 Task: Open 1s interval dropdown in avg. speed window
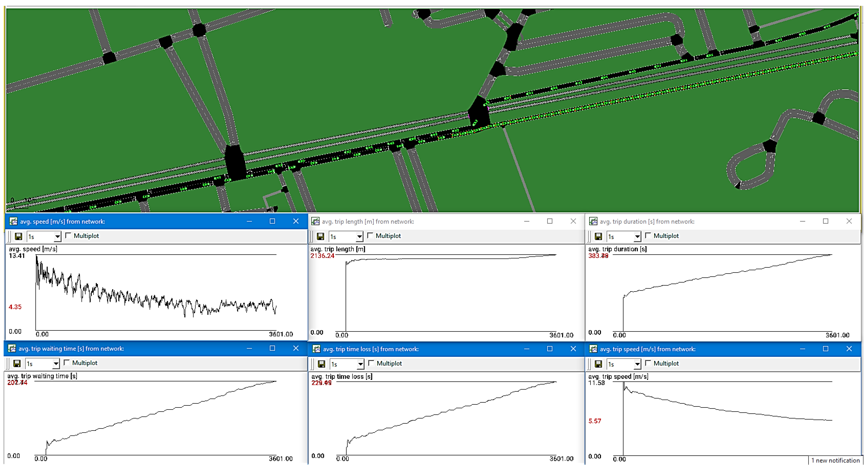58,237
